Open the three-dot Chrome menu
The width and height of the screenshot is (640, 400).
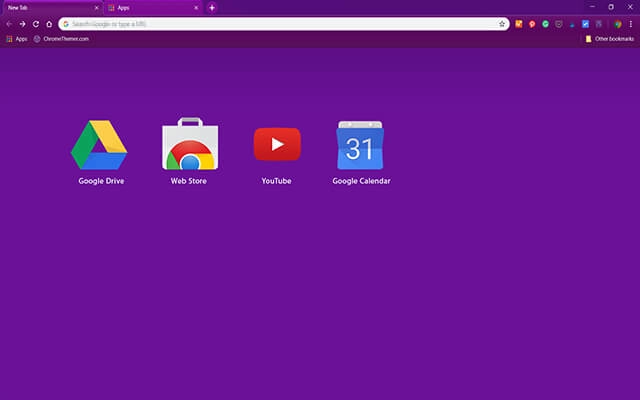pos(631,24)
